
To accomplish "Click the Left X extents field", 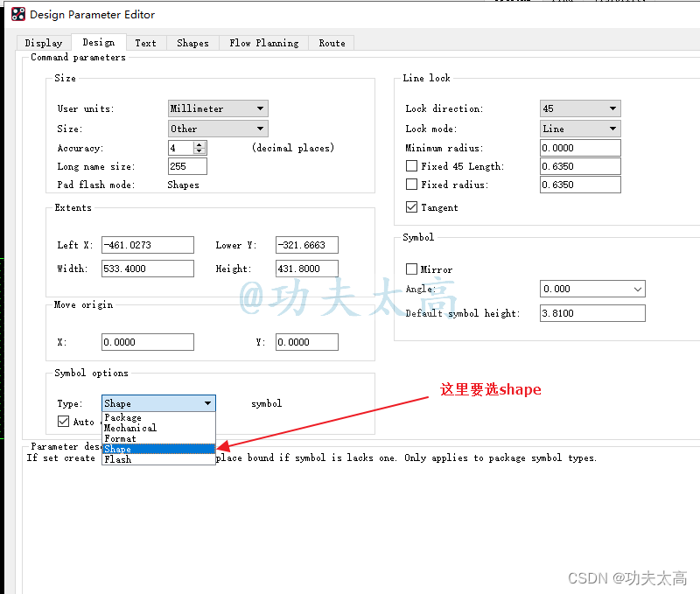I will click(148, 245).
